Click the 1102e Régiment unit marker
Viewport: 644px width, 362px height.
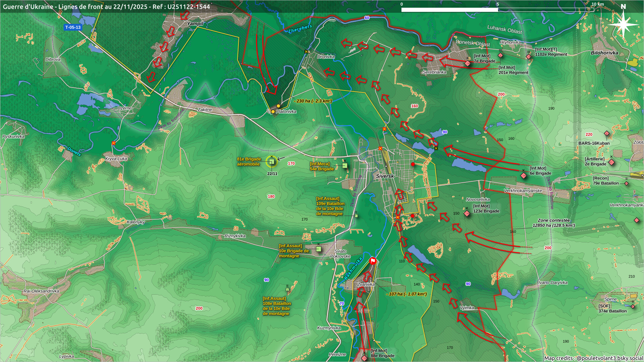pos(529,56)
